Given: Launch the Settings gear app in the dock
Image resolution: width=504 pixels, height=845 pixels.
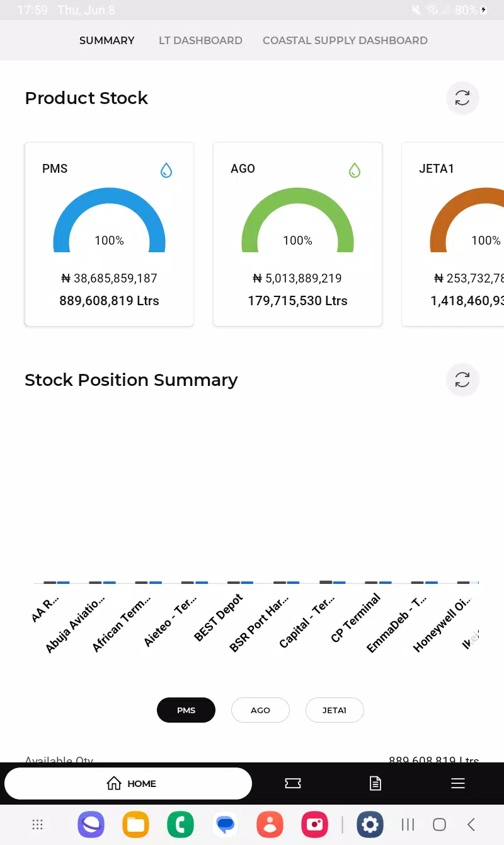Looking at the screenshot, I should click(370, 824).
